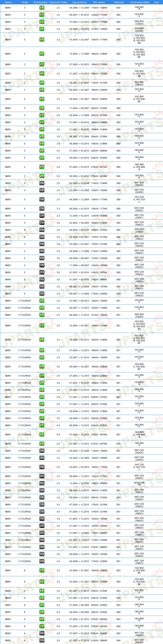Viewport: 163px width, 644px height.
Task: Select petrol icon in 03.2004 -> 07.2007 row
Action: 42,582
